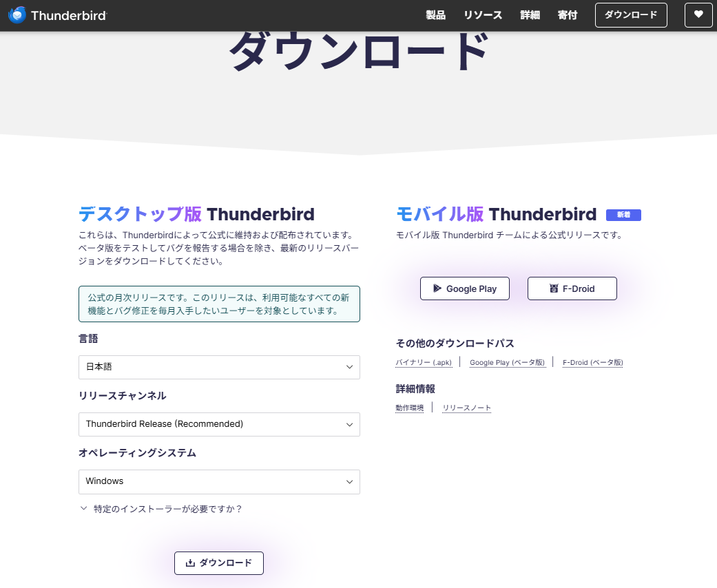Open the リリースノート link
The height and width of the screenshot is (588, 717).
pos(467,408)
